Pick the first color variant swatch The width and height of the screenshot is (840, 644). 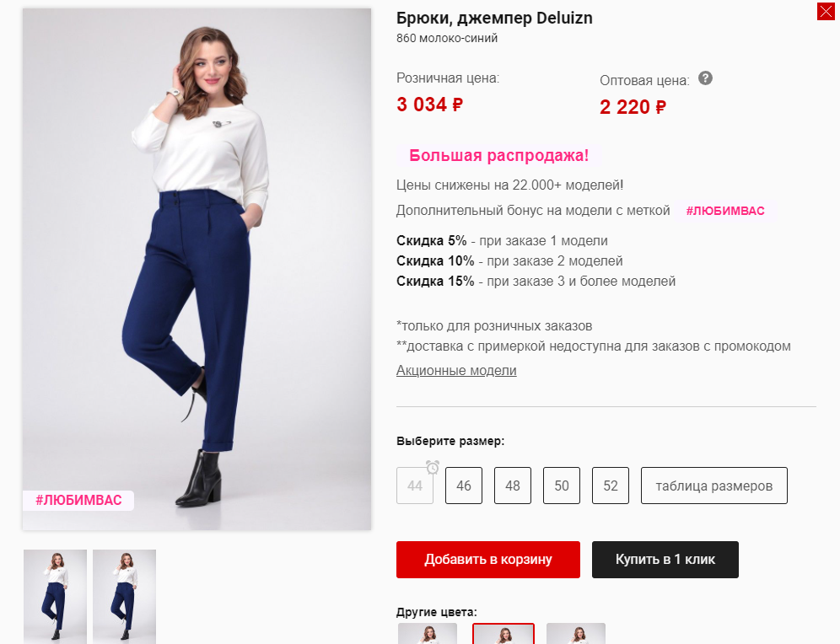(428, 633)
